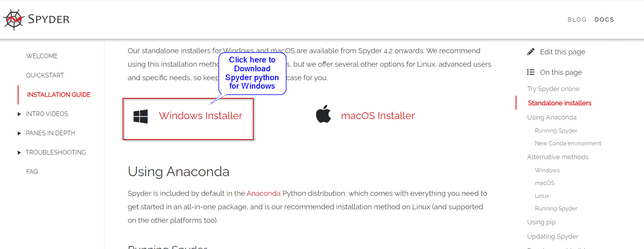
Task: Select Standalone installers in the right sidebar
Action: click(x=559, y=103)
